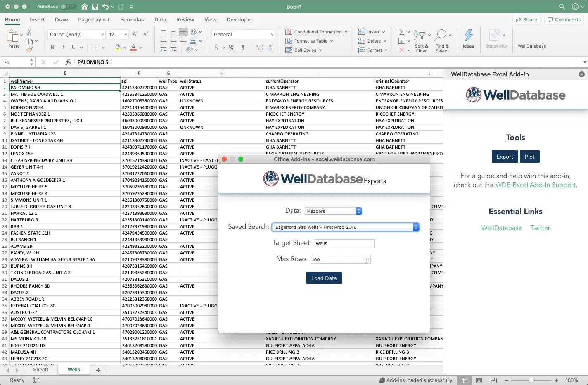Screen dimensions: 588x385
Task: Open the Formulas ribbon tab
Action: pos(132,19)
